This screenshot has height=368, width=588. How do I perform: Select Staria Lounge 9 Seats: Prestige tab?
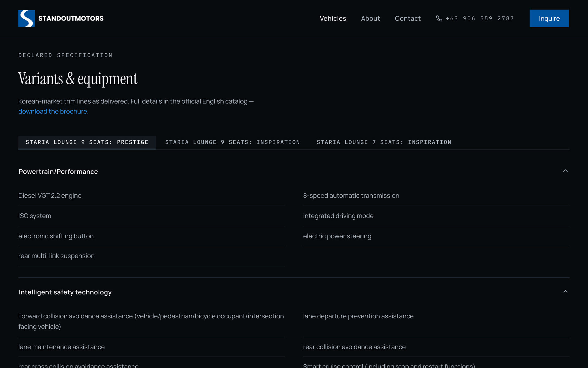(87, 142)
